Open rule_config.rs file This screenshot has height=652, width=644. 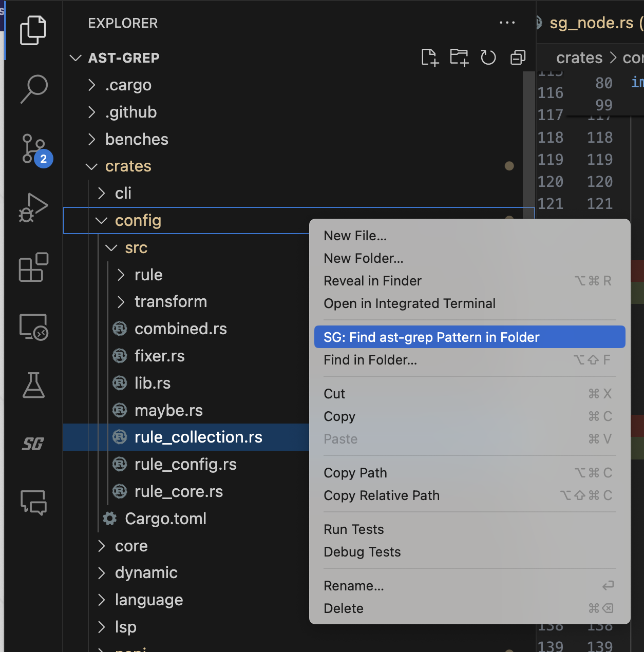(x=185, y=465)
